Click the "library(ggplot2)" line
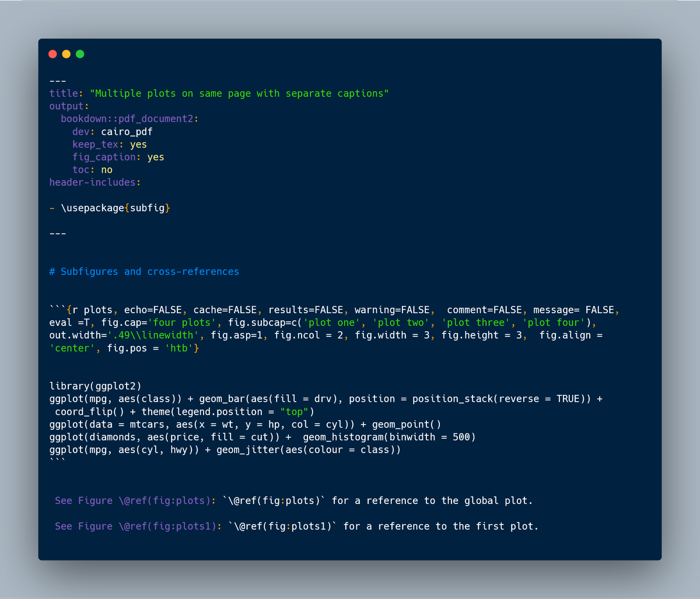Viewport: 700px width, 599px height. click(96, 386)
